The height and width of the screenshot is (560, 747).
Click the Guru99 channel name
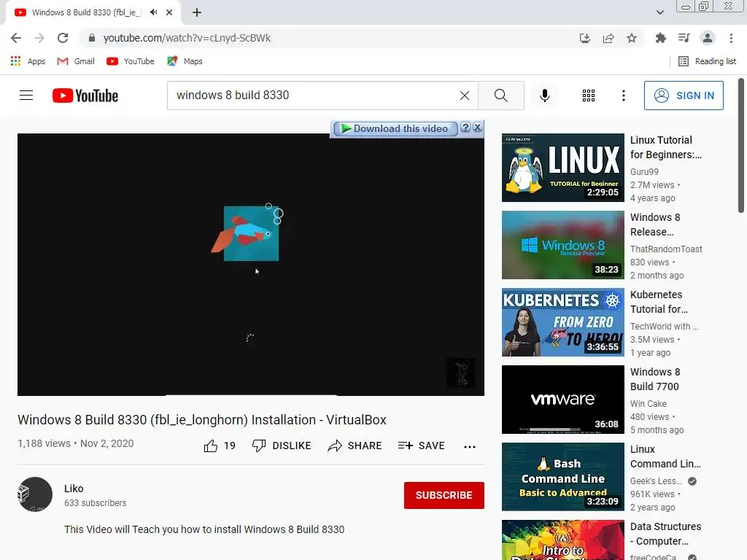(644, 171)
